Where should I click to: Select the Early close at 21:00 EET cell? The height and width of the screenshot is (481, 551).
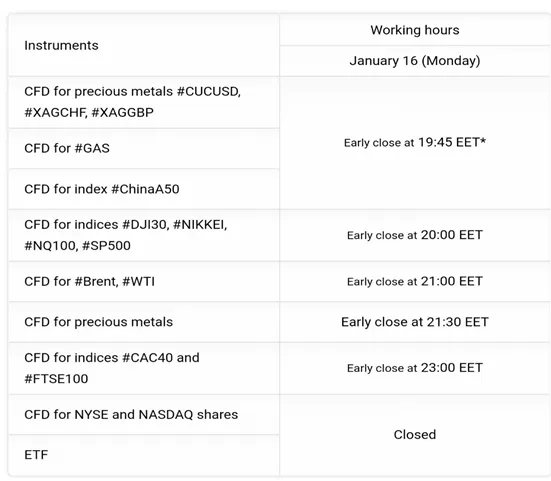pos(415,281)
